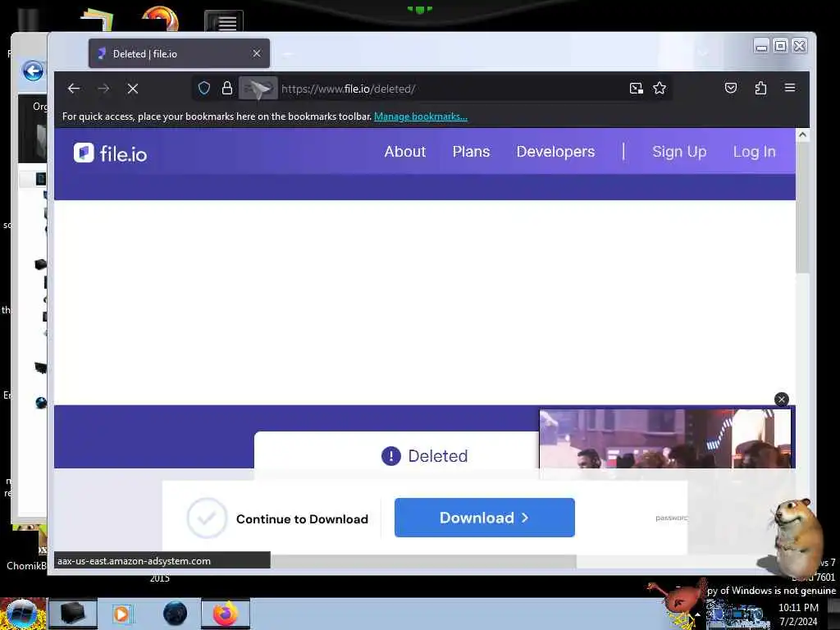840x630 pixels.
Task: Select the 'Deleted | file.io' browser tab
Action: pos(179,53)
